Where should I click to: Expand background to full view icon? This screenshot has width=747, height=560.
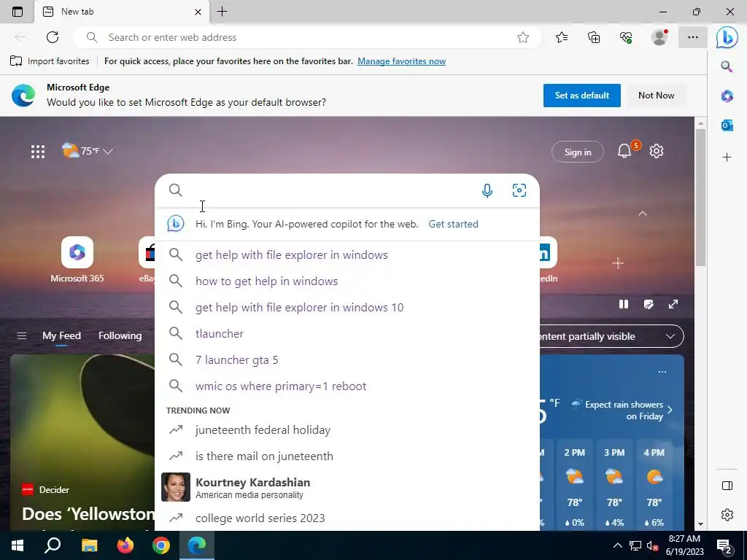(x=673, y=304)
